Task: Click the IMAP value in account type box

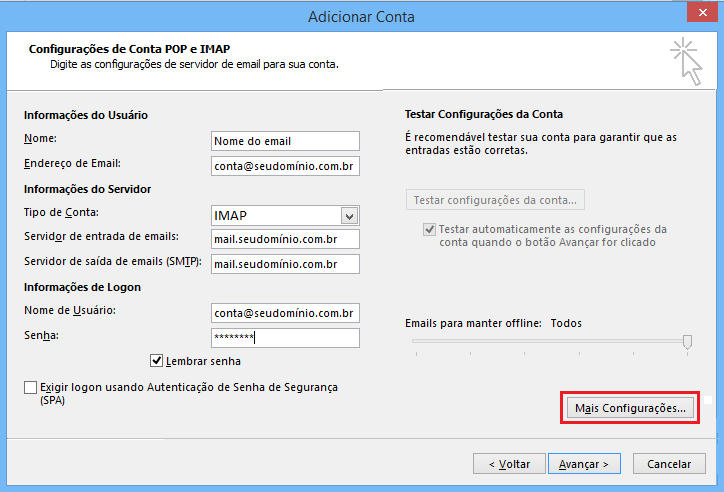Action: (275, 216)
